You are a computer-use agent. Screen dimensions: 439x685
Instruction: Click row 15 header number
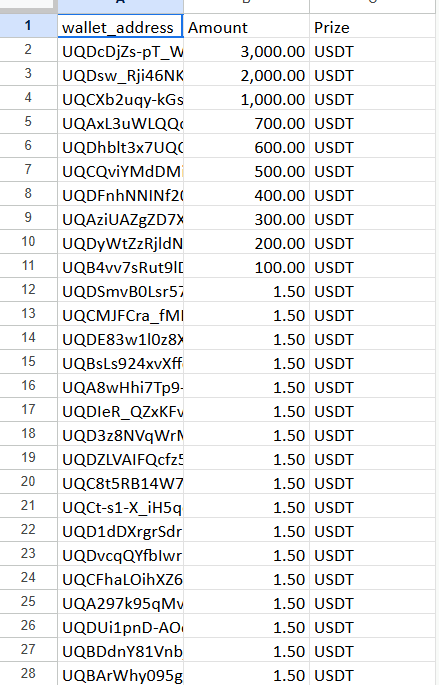(x=28, y=362)
